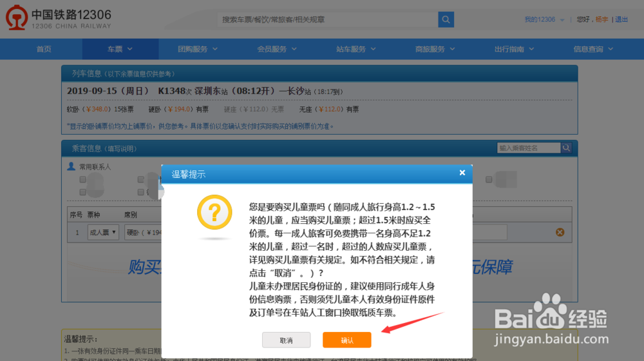Click the 填写说明 fill instructions link
The width and height of the screenshot is (644, 361).
[x=122, y=149]
